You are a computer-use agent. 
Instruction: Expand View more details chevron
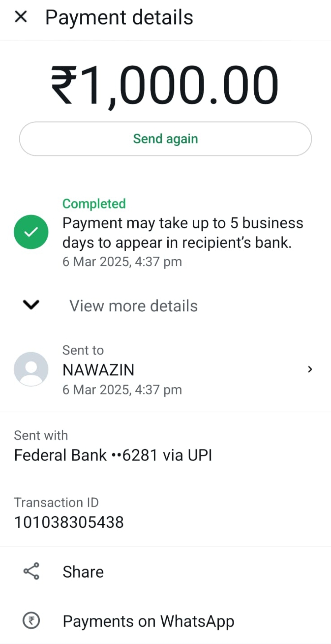[31, 305]
